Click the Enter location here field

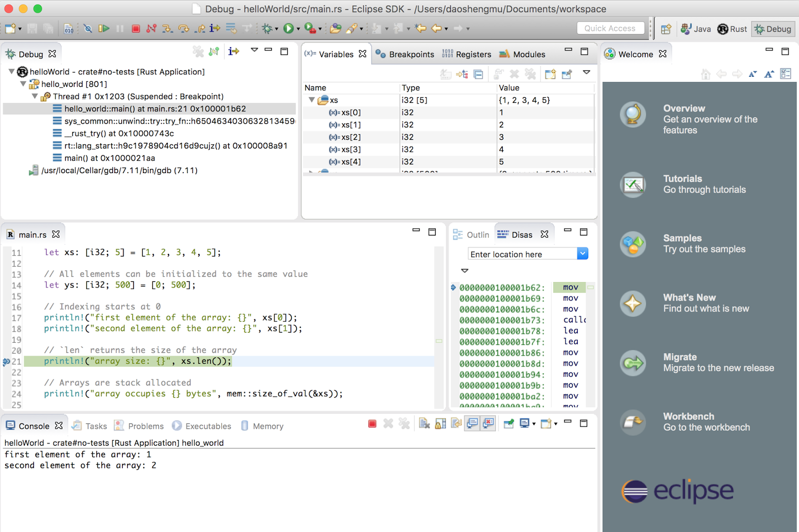point(522,254)
